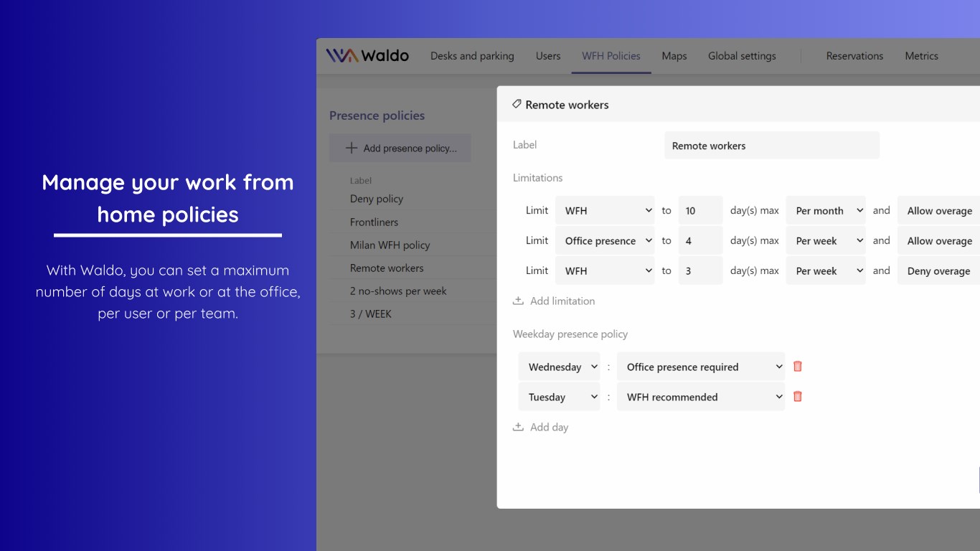Screen dimensions: 980x551
Task: Click the WFH per month days field showing 10
Action: pos(699,211)
